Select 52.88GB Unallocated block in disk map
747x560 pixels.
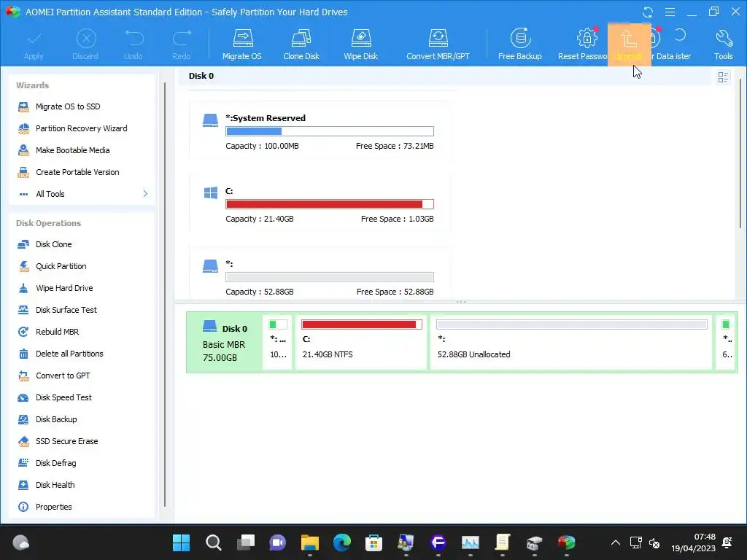pyautogui.click(x=571, y=343)
